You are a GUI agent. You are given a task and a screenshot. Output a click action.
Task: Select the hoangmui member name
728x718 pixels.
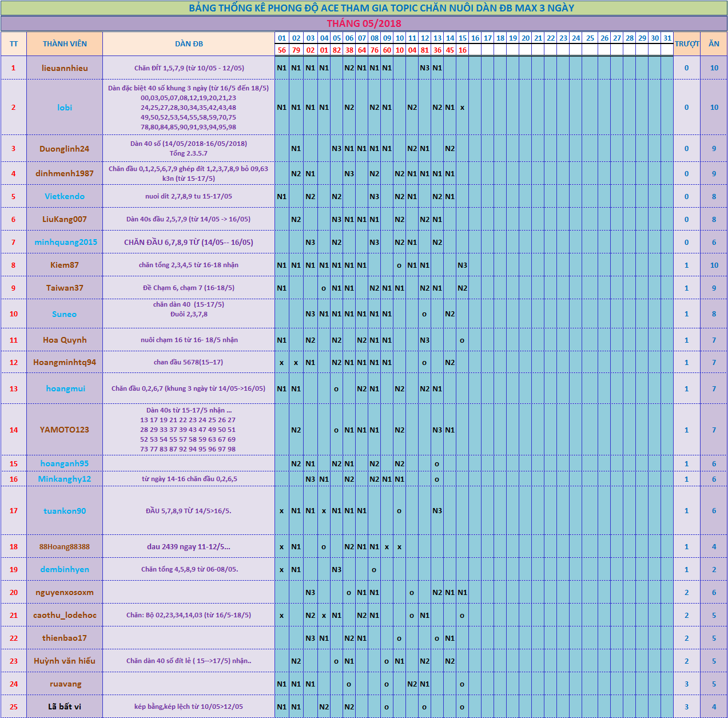[65, 388]
